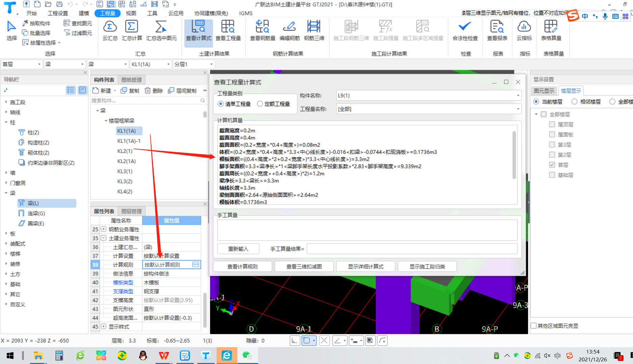Open WeChat from the taskbar
The height and width of the screenshot is (364, 633).
(247, 356)
